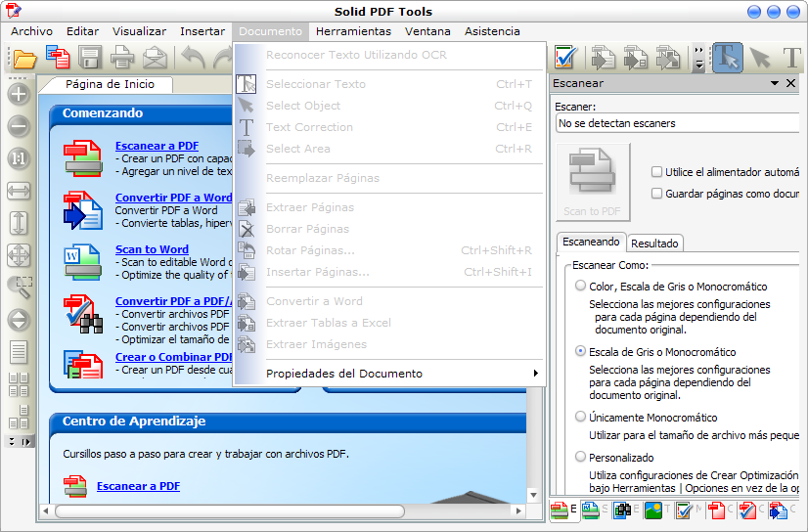Image resolution: width=808 pixels, height=532 pixels.
Task: Open the Herramientas menu
Action: 353,31
